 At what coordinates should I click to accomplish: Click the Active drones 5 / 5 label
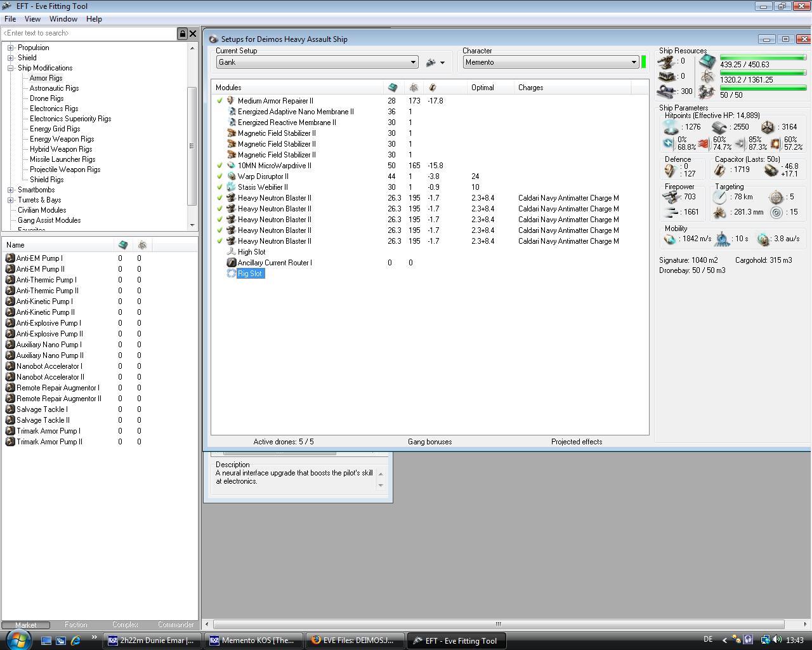pos(284,442)
